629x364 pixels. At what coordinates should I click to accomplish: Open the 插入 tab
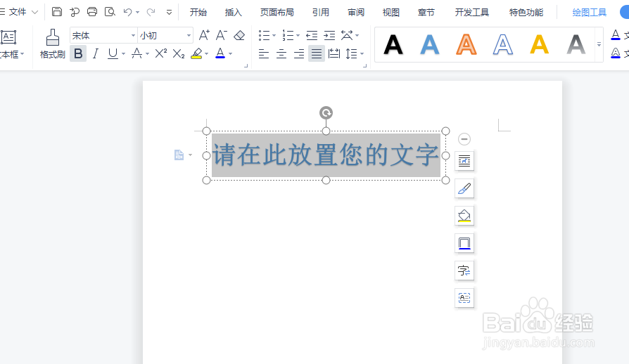coord(234,13)
